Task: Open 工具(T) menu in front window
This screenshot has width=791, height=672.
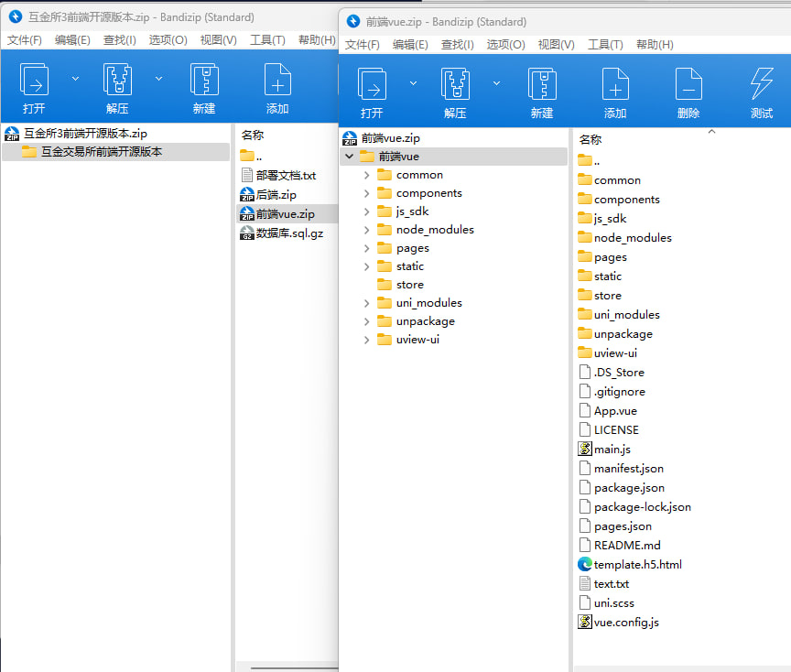Action: [605, 44]
